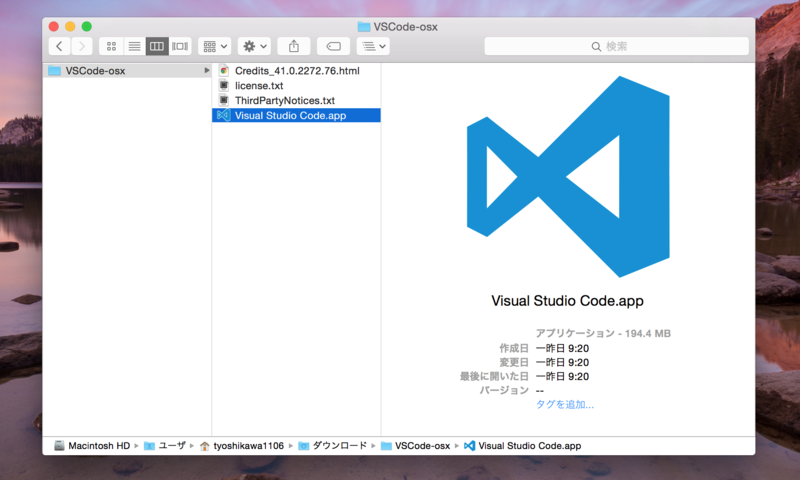Image resolution: width=800 pixels, height=480 pixels.
Task: Open the list-style toolbar dropdown
Action: click(x=373, y=46)
